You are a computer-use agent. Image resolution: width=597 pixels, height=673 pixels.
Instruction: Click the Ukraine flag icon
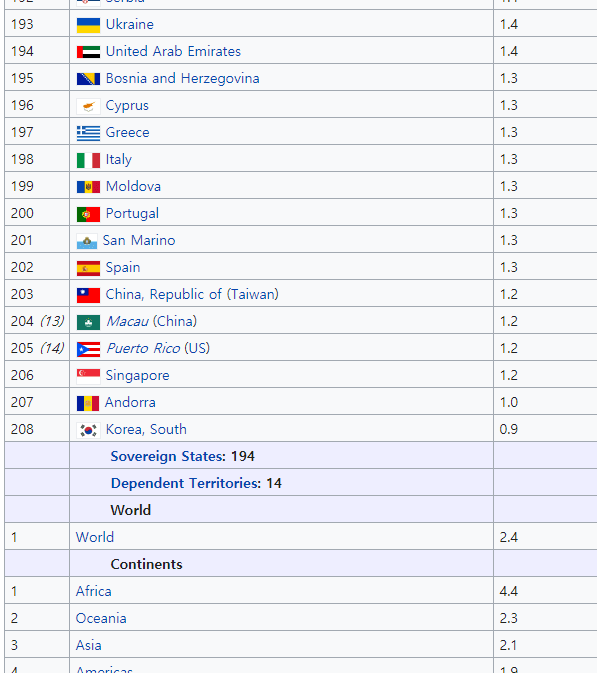88,25
